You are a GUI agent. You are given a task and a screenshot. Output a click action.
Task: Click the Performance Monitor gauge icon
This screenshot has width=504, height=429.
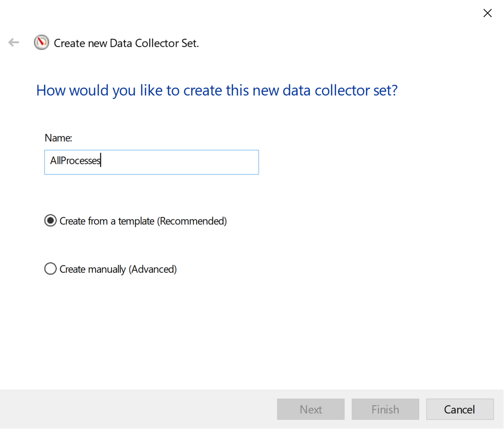(42, 42)
